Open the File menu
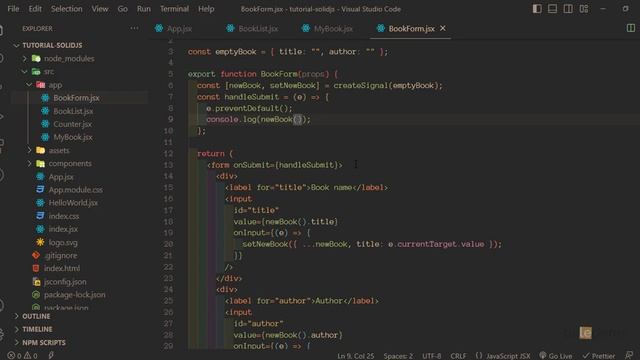The width and height of the screenshot is (640, 360). point(13,9)
